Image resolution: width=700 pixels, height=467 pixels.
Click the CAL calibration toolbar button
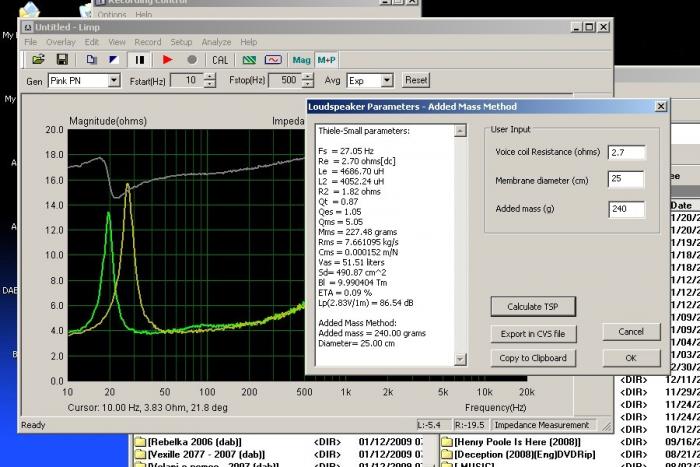coord(220,60)
